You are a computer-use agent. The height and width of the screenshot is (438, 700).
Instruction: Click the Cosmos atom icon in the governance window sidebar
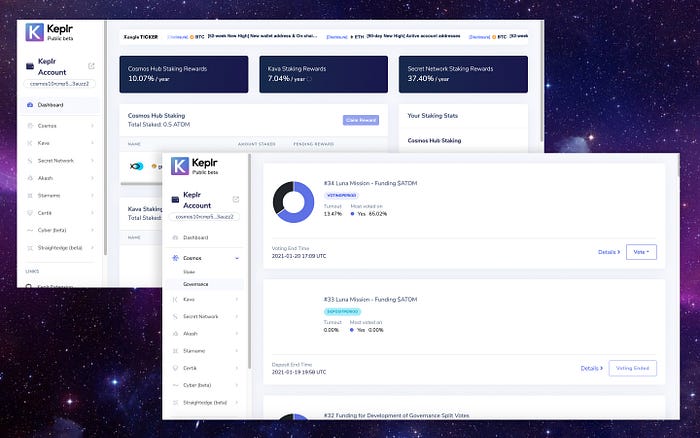(x=175, y=258)
